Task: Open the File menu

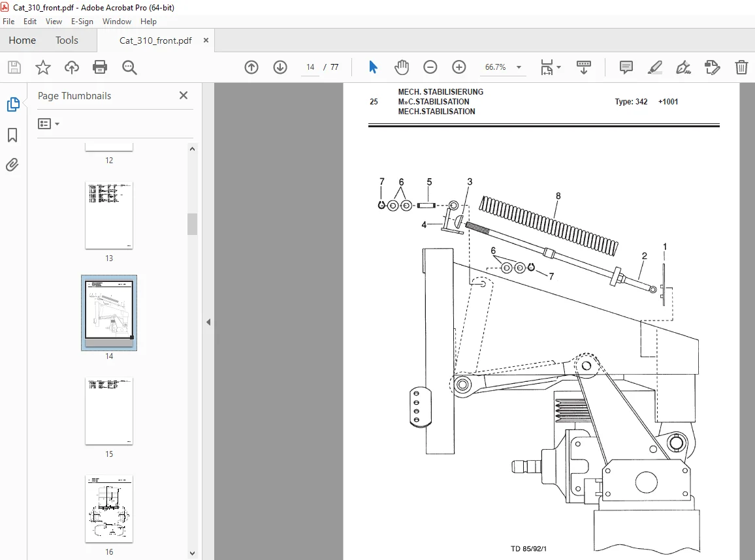Action: [x=8, y=22]
